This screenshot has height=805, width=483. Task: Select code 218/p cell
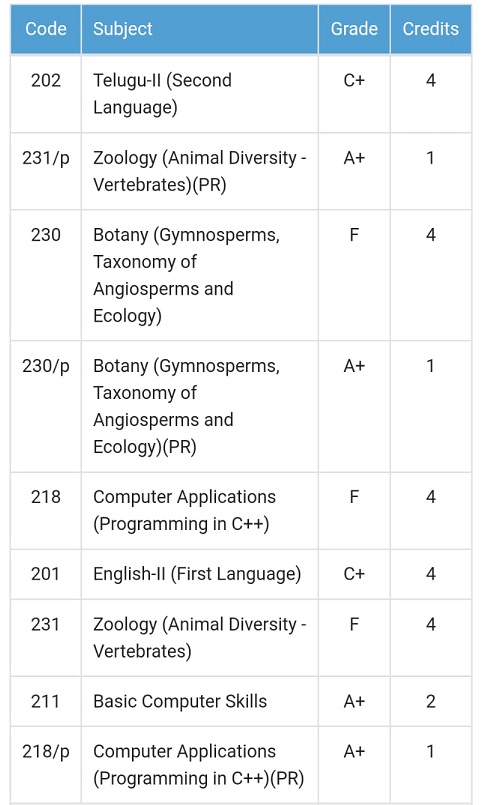coord(46,765)
